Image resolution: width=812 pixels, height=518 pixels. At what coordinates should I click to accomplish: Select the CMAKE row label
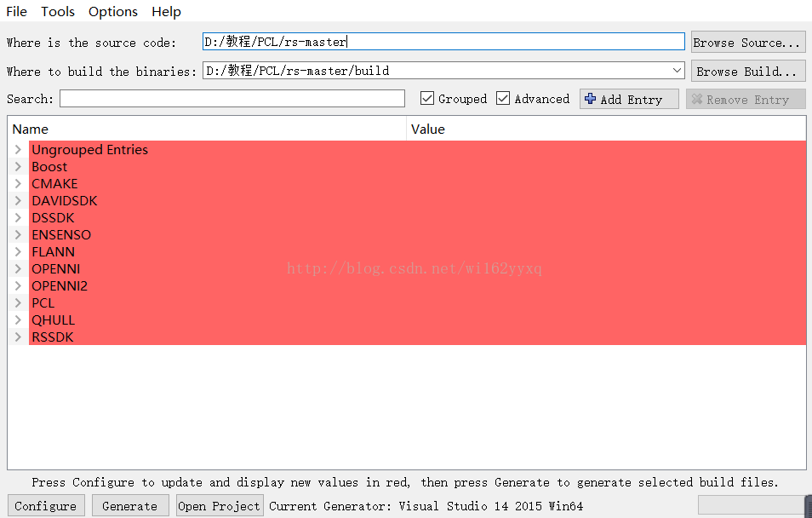pos(54,183)
